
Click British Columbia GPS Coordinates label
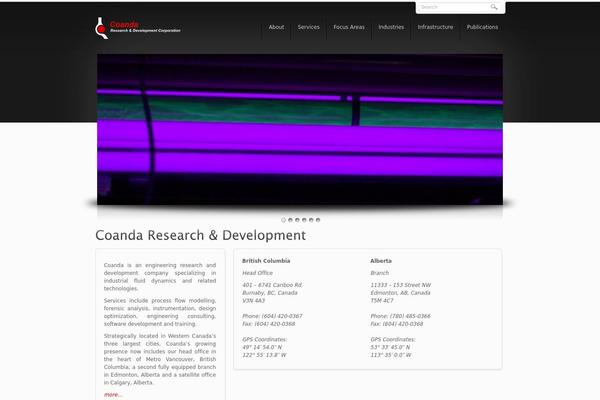[x=264, y=340]
